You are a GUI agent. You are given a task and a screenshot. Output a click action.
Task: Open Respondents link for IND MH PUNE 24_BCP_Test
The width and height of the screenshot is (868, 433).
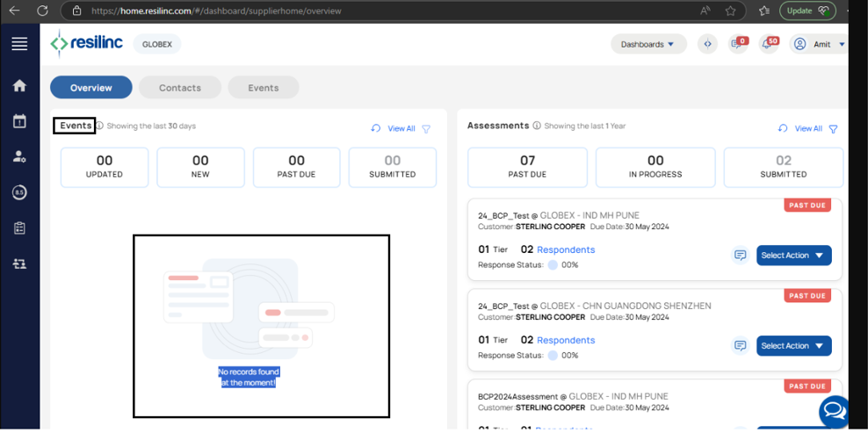click(x=566, y=249)
